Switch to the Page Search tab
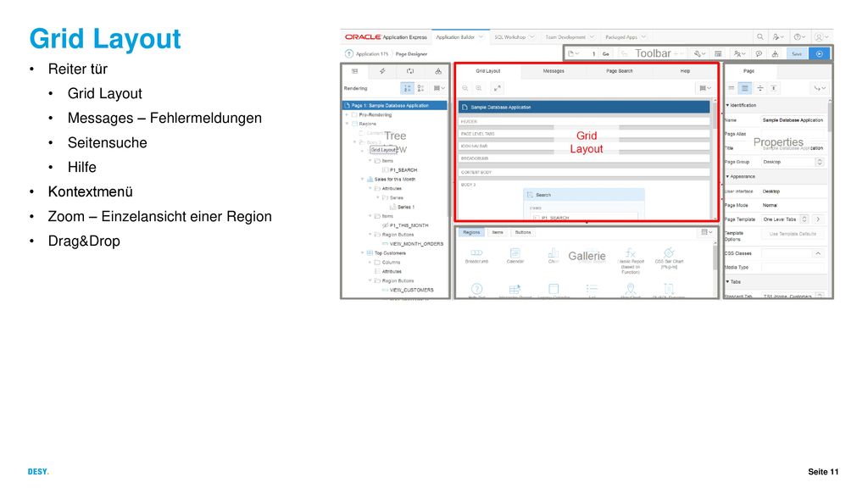Image resolution: width=868 pixels, height=488 pixels. click(x=619, y=71)
